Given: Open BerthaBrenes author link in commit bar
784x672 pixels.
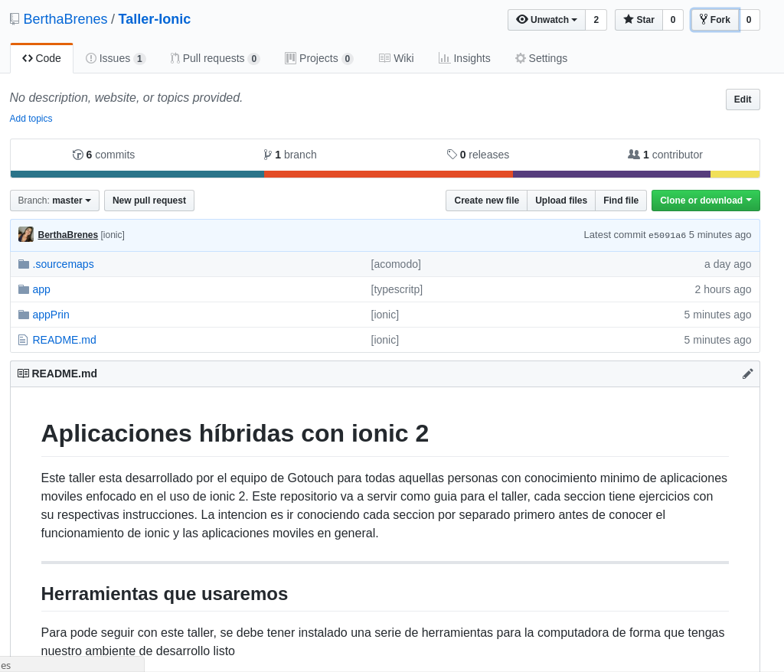Looking at the screenshot, I should coord(68,235).
